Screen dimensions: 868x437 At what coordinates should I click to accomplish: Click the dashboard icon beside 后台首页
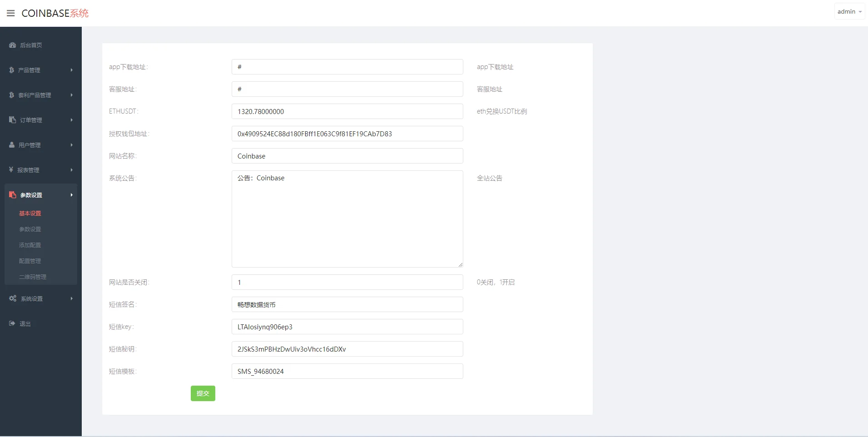(x=13, y=45)
